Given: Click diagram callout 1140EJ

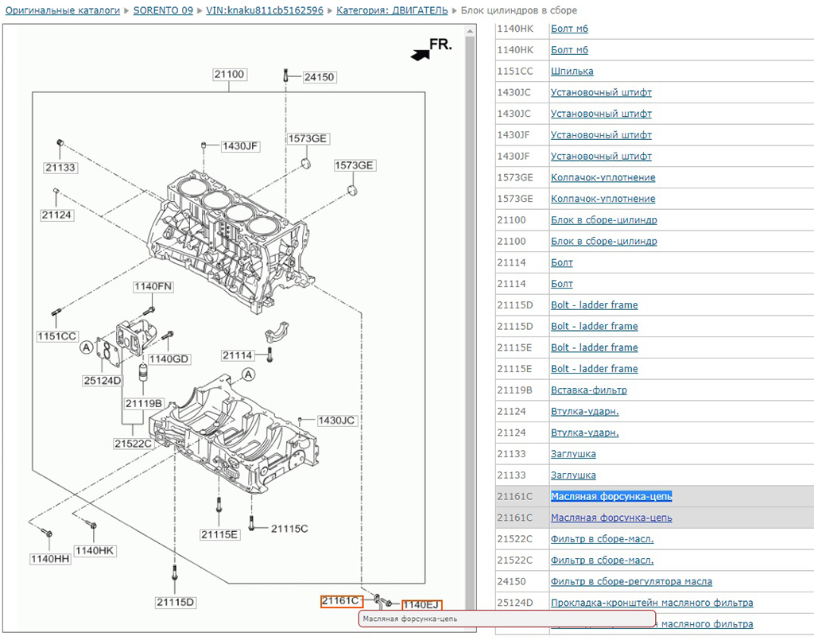Looking at the screenshot, I should click(421, 606).
